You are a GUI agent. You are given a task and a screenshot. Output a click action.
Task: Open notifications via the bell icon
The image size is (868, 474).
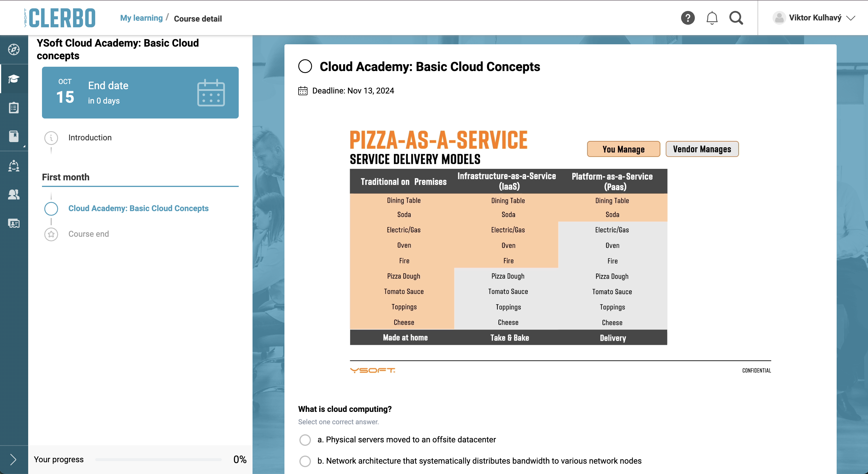(712, 18)
